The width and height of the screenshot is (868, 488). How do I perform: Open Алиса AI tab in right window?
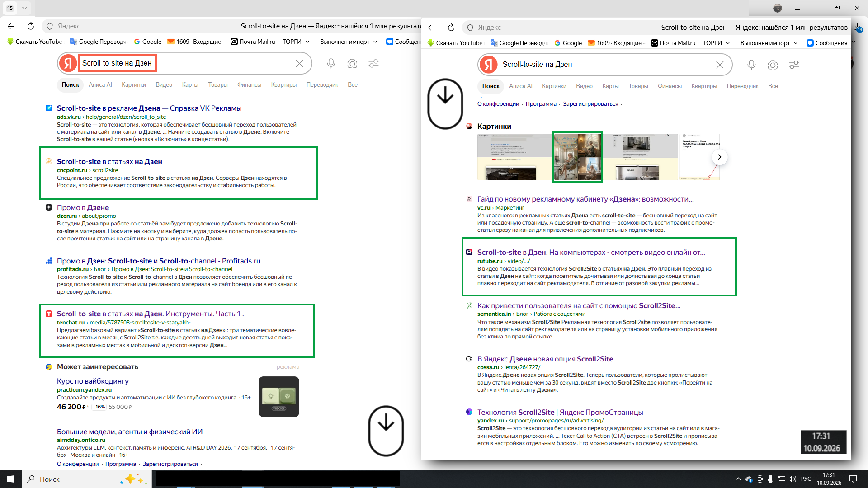point(520,86)
